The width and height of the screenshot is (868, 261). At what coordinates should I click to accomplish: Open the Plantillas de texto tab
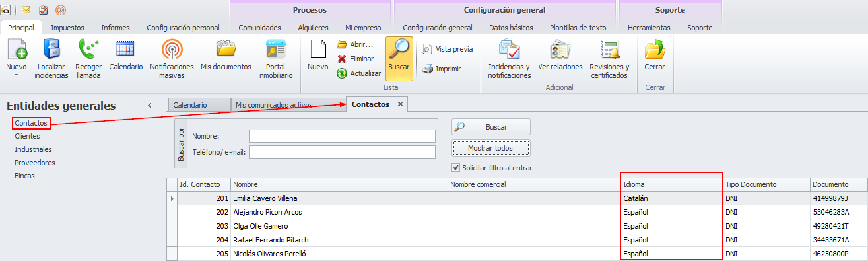578,28
